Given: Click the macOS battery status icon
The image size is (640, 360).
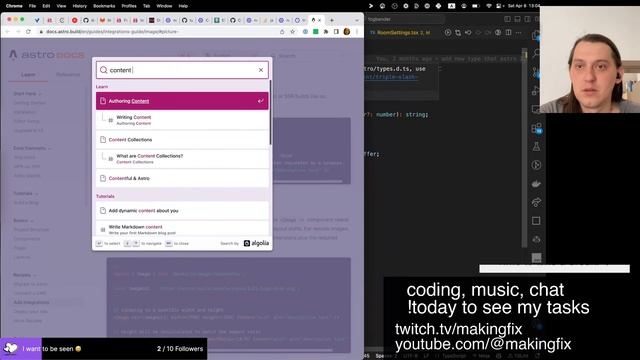Looking at the screenshot, I should coord(476,6).
